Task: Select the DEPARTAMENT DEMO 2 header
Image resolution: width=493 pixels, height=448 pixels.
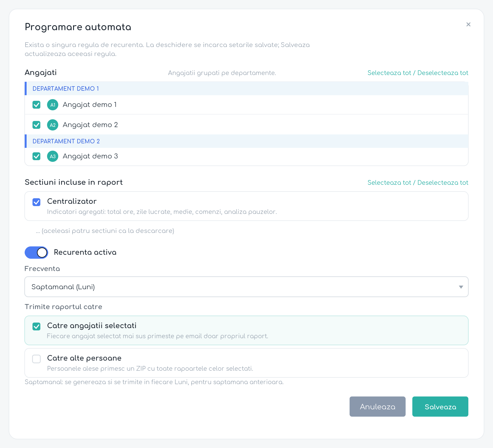Action: click(246, 141)
